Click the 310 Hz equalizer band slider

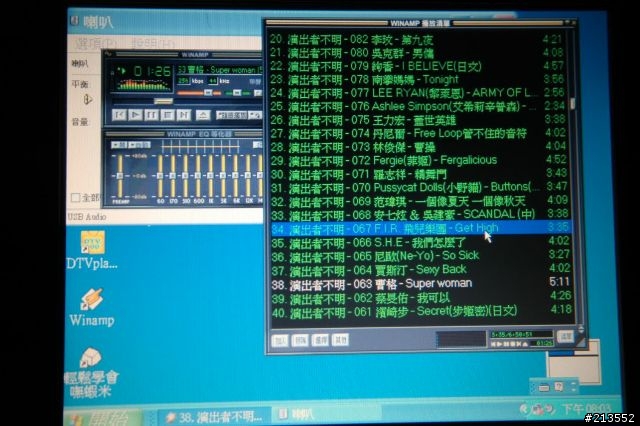click(x=185, y=175)
